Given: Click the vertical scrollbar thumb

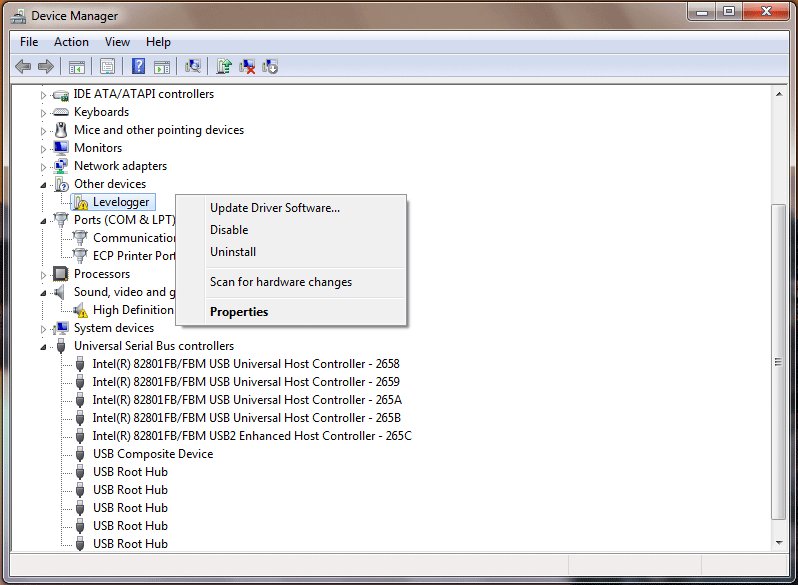Looking at the screenshot, I should 778,362.
